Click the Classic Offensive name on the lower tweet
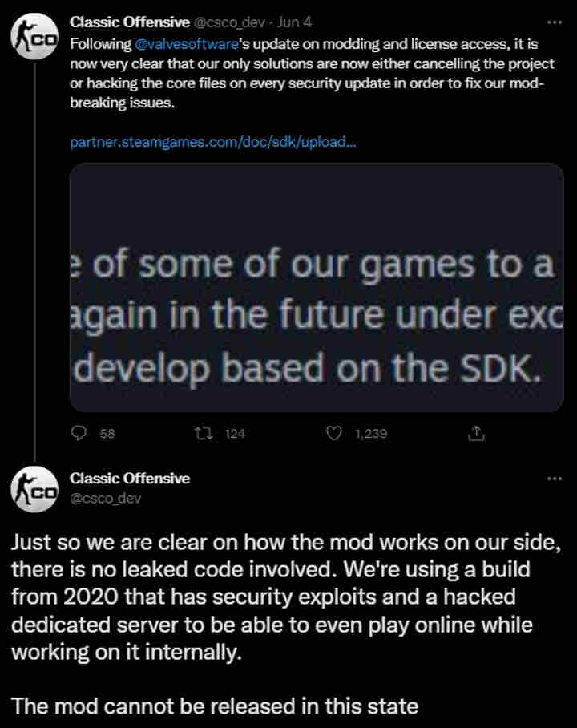 130,479
